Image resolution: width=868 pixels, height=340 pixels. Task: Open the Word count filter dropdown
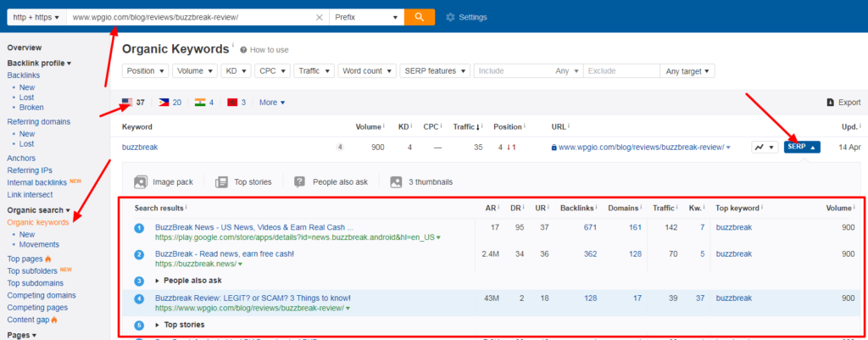point(368,71)
